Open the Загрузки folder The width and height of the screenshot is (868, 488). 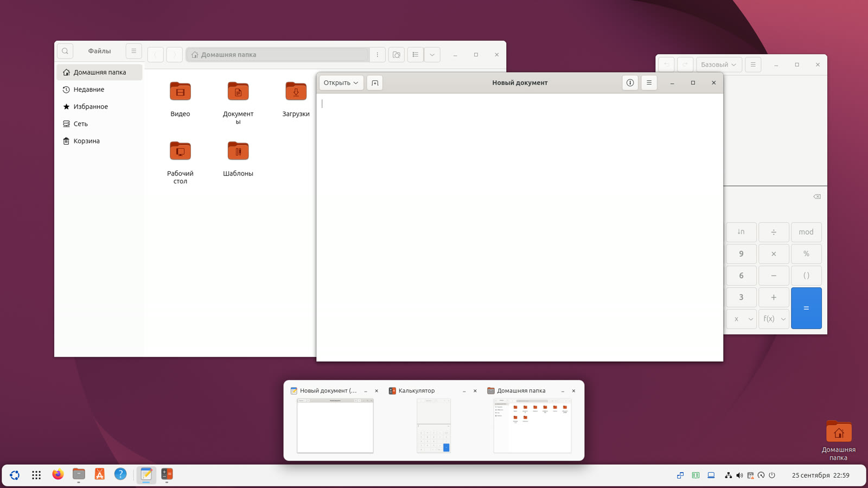coord(296,99)
